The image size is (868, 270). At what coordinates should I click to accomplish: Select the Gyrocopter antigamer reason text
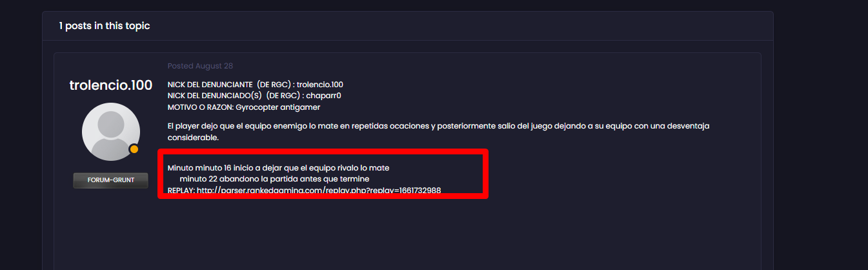coord(278,107)
